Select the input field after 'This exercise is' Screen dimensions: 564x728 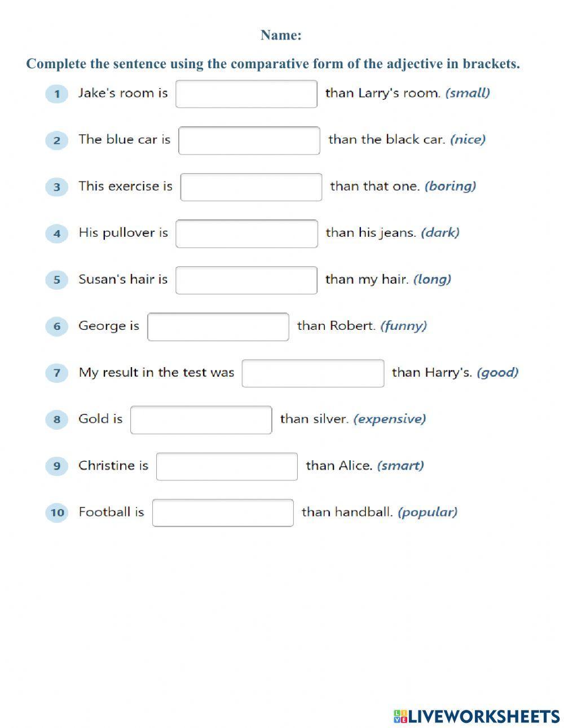[x=251, y=187]
